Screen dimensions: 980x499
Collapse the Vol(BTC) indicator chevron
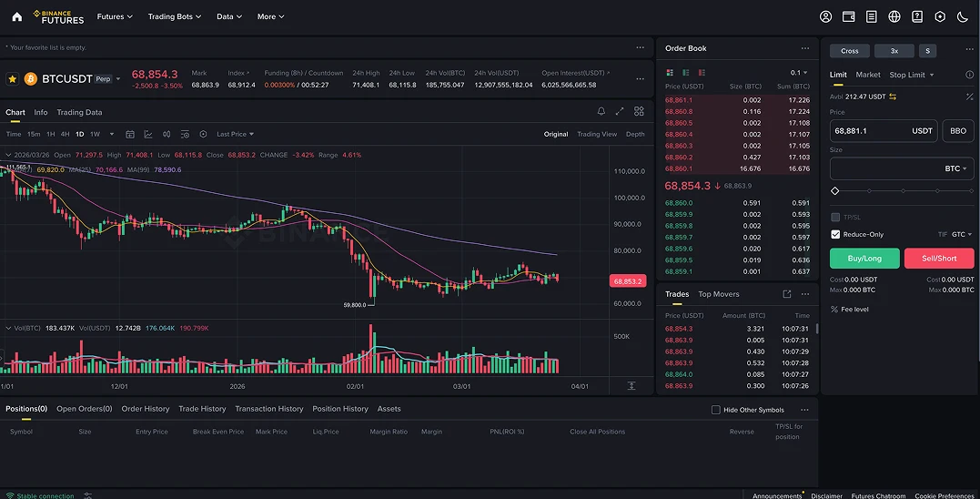(x=8, y=329)
